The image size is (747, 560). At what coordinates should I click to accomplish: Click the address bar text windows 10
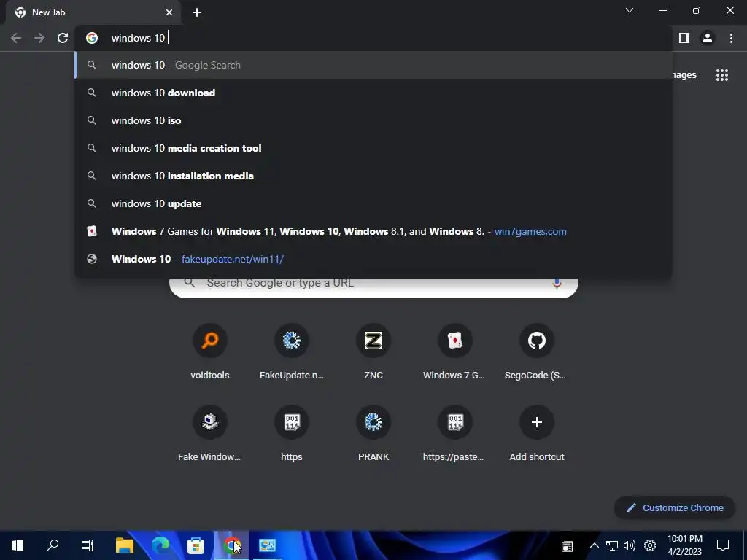[x=138, y=38]
